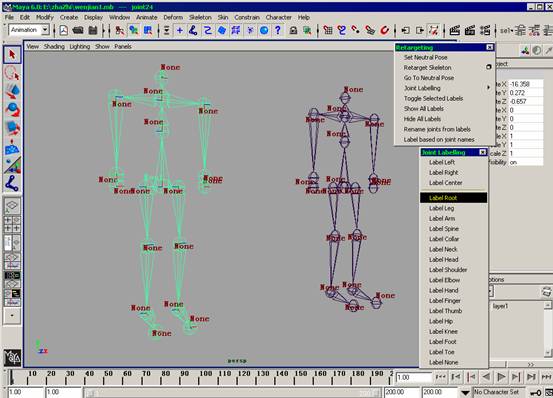
Task: Click the New Scene icon
Action: [x=63, y=30]
